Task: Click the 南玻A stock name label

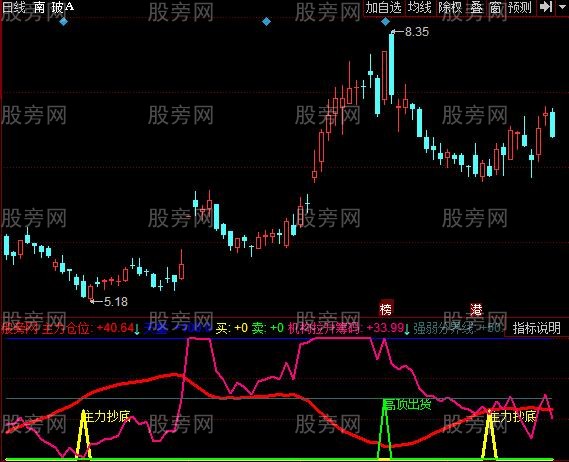Action: (53, 7)
